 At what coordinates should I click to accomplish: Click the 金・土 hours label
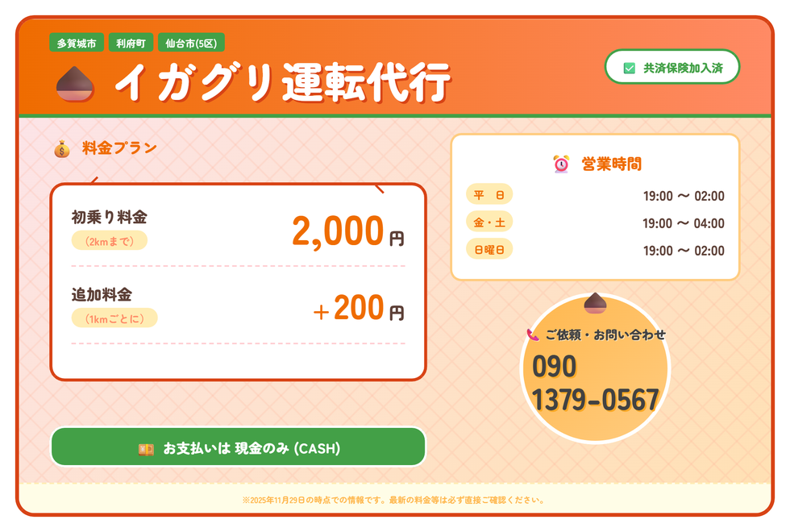489,222
